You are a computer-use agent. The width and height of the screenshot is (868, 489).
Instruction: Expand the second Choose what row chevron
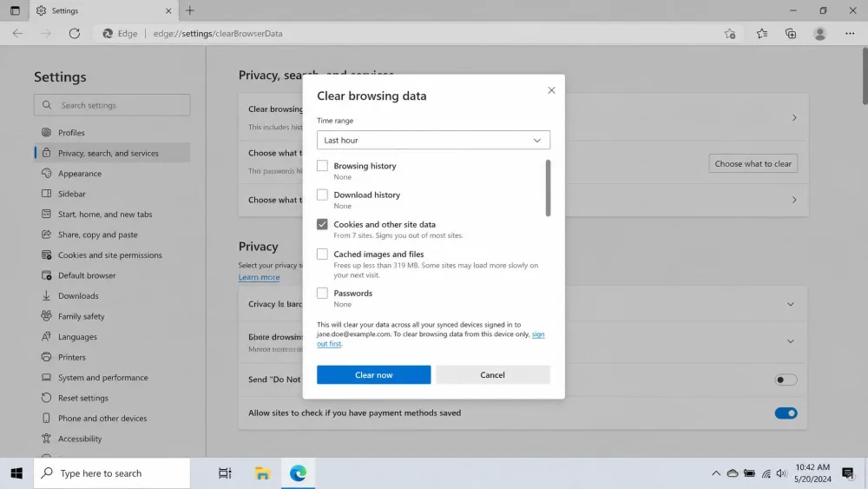click(794, 200)
